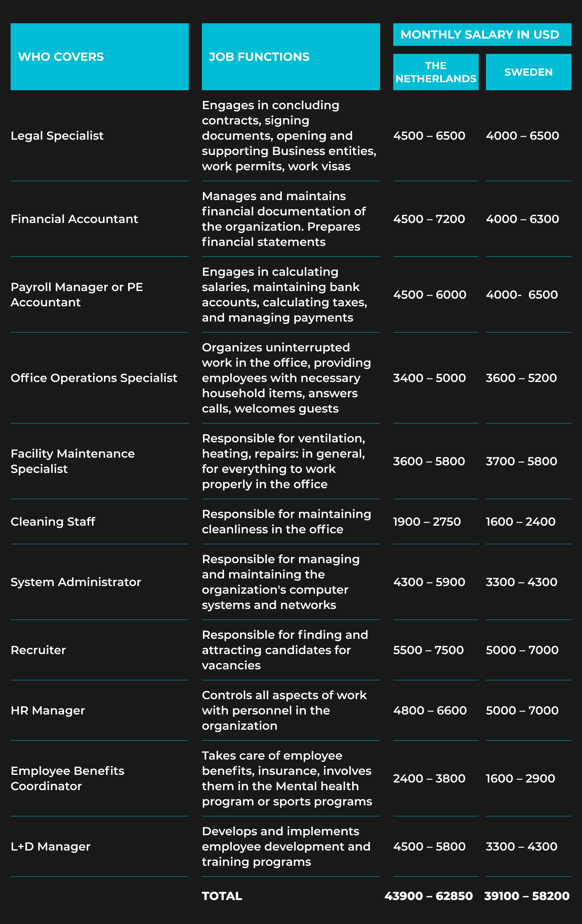Select Netherlands total 43900 – 62850
The width and height of the screenshot is (582, 924).
428,896
